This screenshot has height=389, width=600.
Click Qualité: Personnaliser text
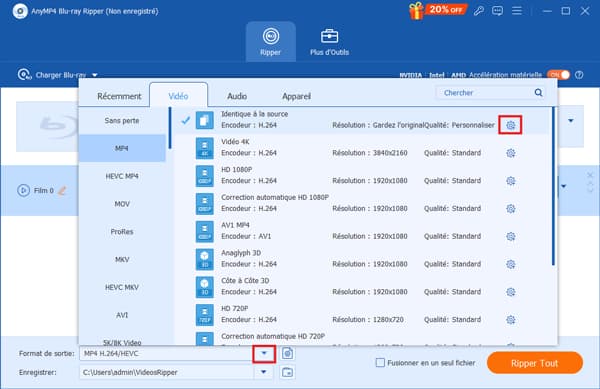459,125
